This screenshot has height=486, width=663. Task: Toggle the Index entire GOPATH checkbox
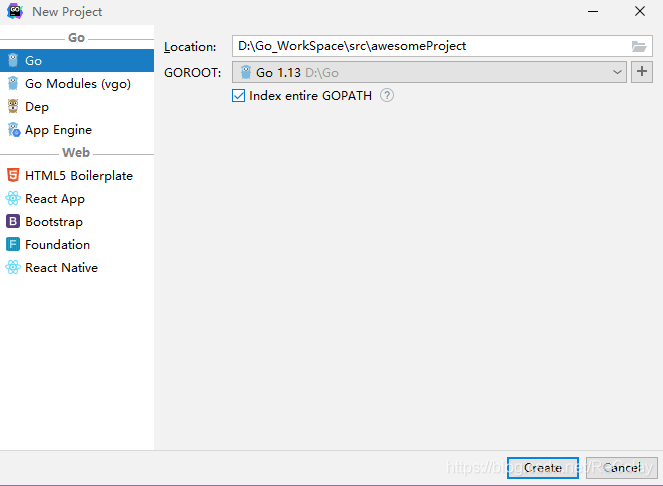pyautogui.click(x=238, y=96)
